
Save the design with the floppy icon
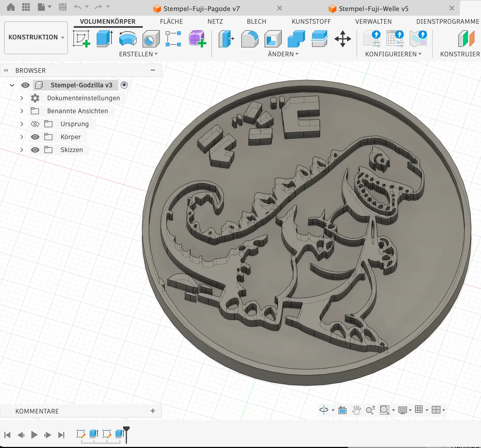[x=62, y=7]
